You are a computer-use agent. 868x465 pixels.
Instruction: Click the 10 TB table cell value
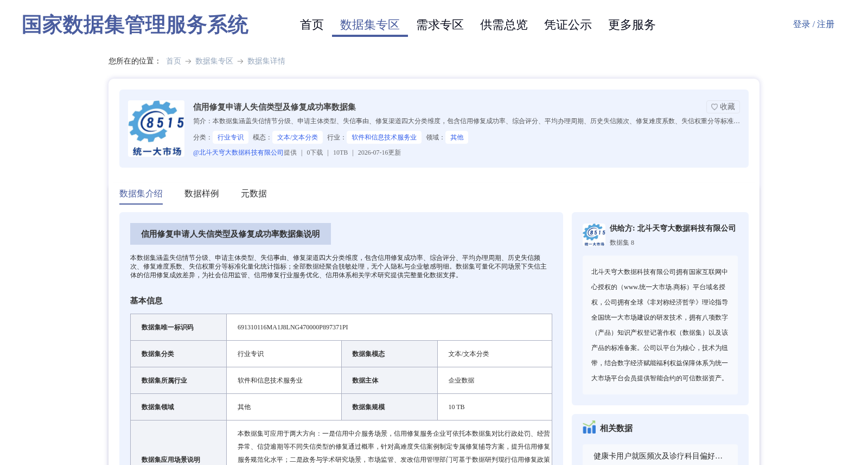click(x=456, y=407)
